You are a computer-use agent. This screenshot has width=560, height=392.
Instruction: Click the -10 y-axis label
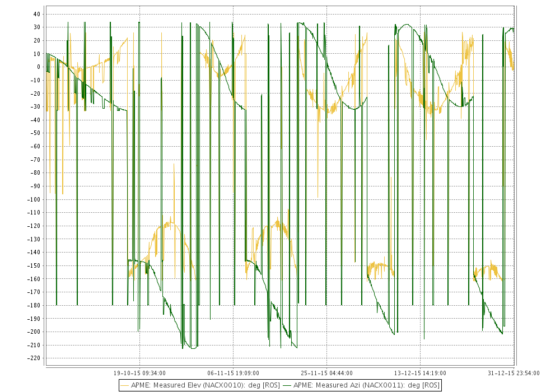[x=35, y=80]
